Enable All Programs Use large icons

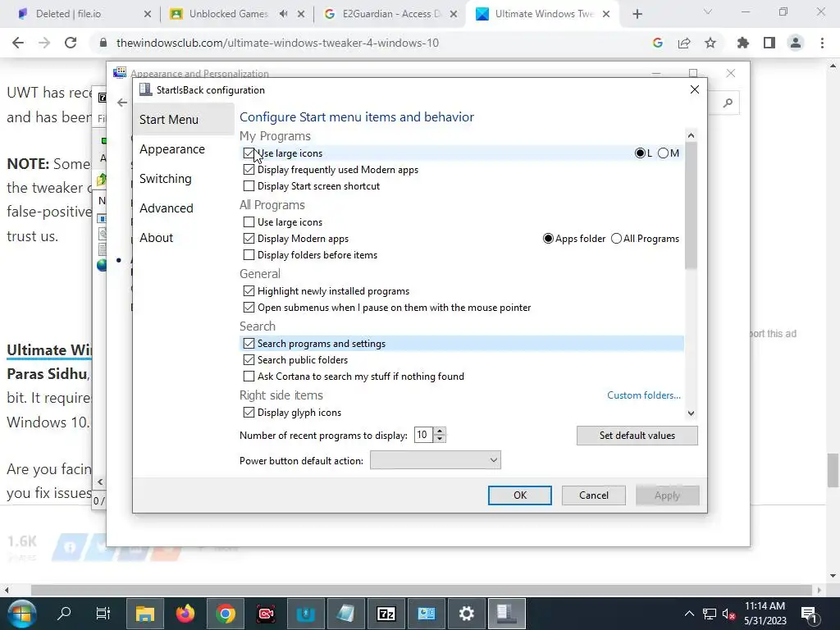[x=249, y=221]
